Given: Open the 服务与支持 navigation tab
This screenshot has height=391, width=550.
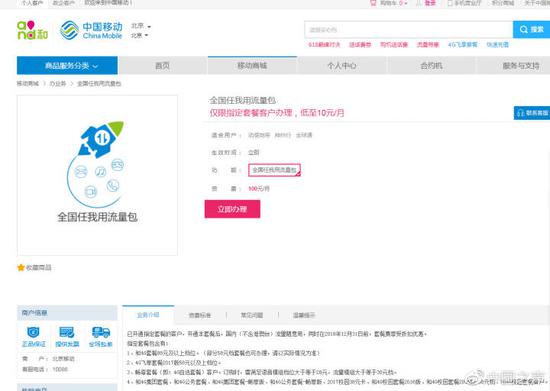Looking at the screenshot, I should 521,66.
